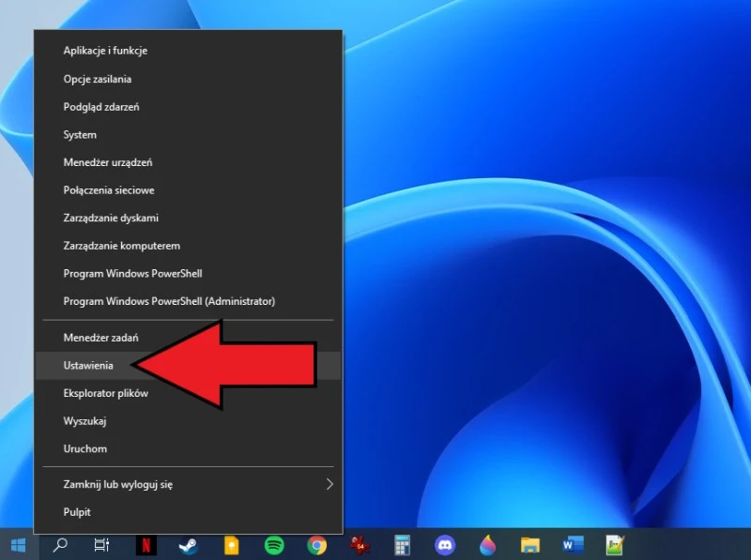Choose Uruchom from the menu

(x=85, y=448)
